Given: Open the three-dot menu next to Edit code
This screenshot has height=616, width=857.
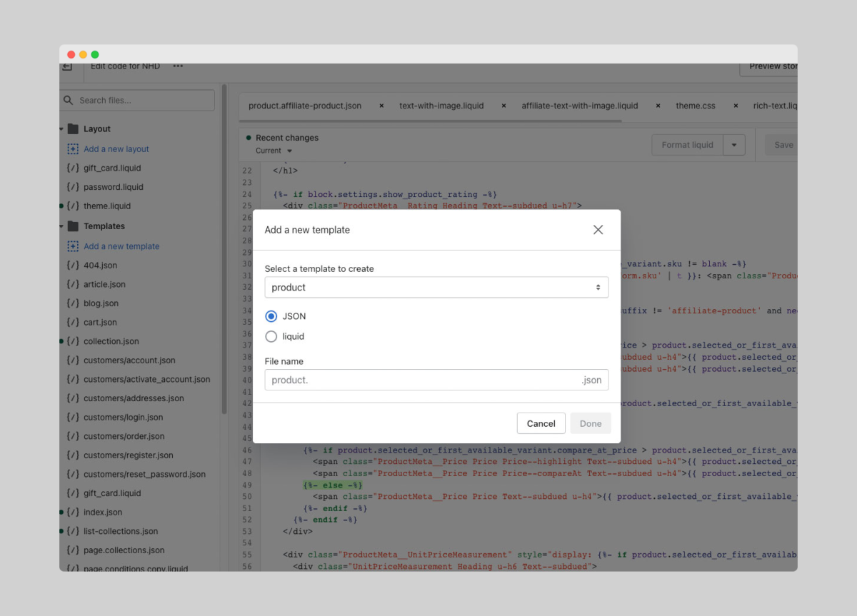Looking at the screenshot, I should tap(178, 66).
